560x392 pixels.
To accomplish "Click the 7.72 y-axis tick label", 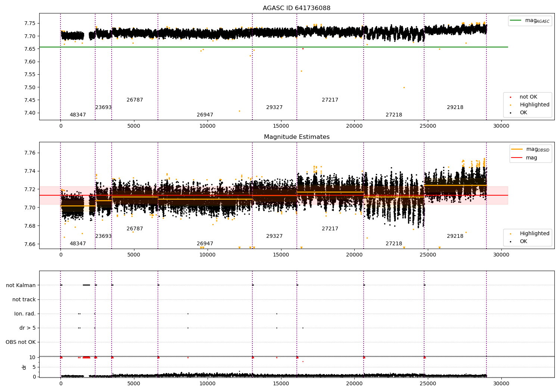I will pyautogui.click(x=30, y=189).
